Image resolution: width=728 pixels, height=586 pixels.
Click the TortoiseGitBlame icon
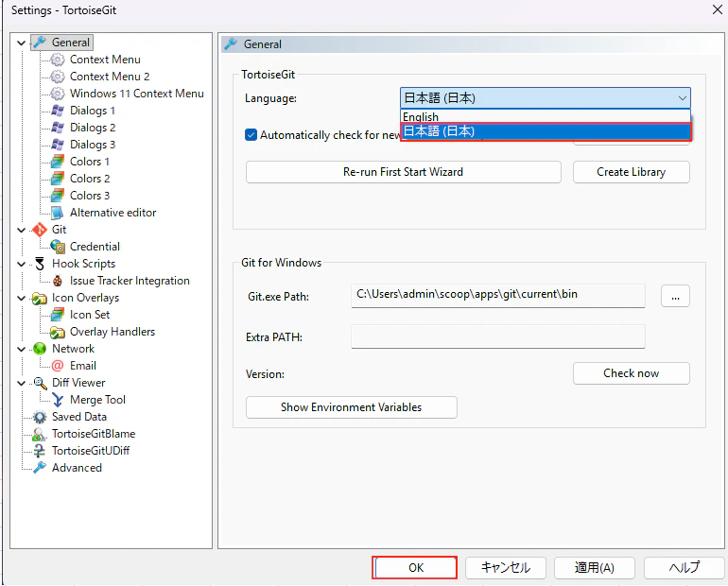[40, 434]
